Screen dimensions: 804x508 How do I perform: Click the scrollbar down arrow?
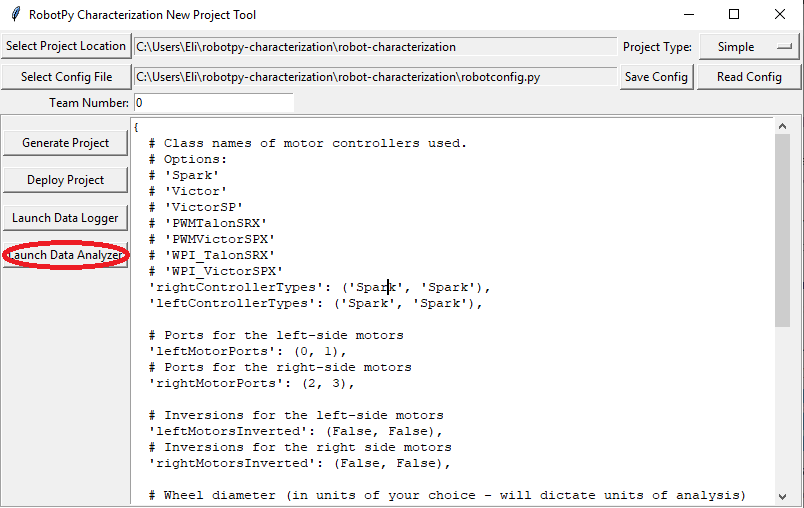782,496
